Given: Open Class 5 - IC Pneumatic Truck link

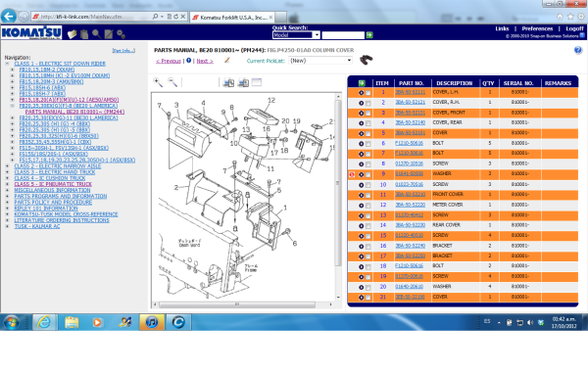Looking at the screenshot, I should (53, 184).
